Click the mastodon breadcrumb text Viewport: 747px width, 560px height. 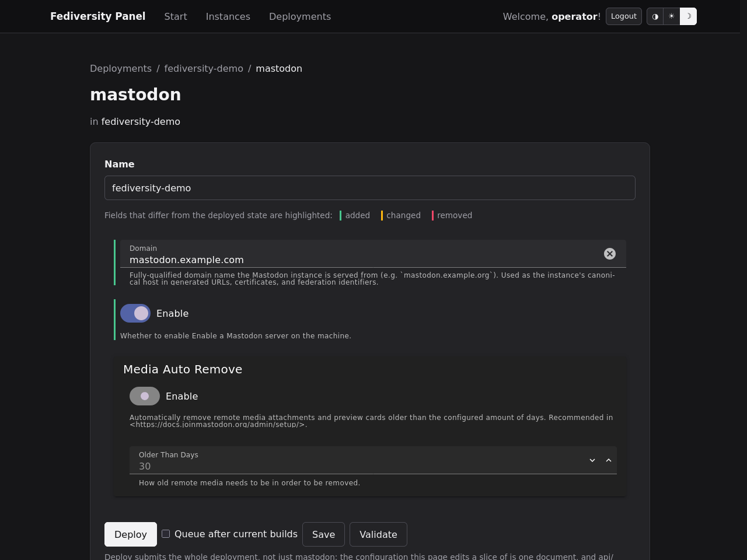279,68
